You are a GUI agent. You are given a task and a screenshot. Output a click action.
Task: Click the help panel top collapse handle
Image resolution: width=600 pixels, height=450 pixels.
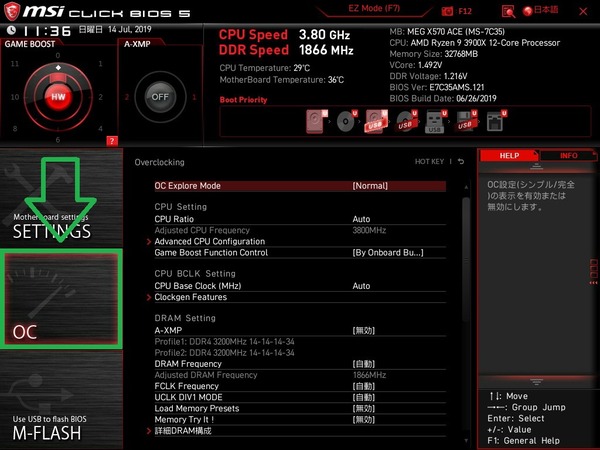[x=536, y=166]
